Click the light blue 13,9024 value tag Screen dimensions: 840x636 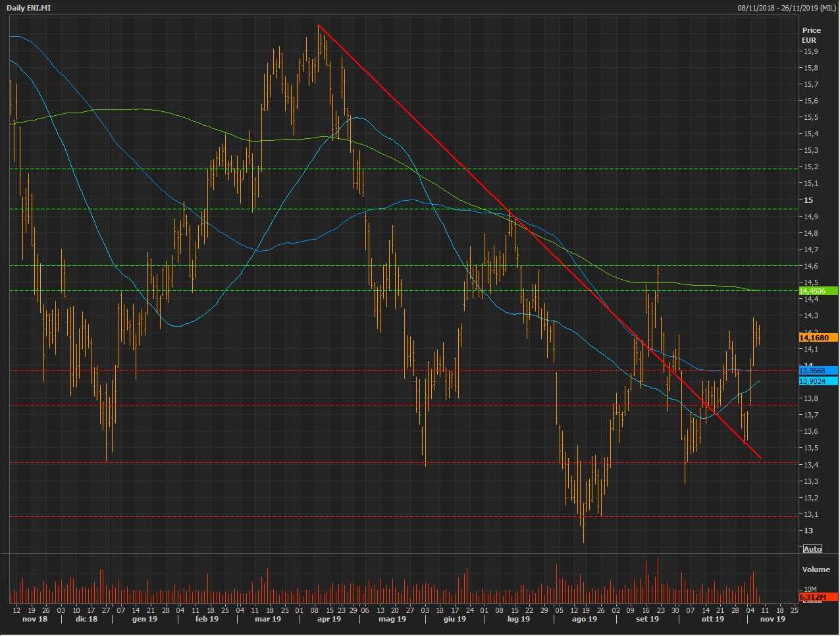pos(817,381)
